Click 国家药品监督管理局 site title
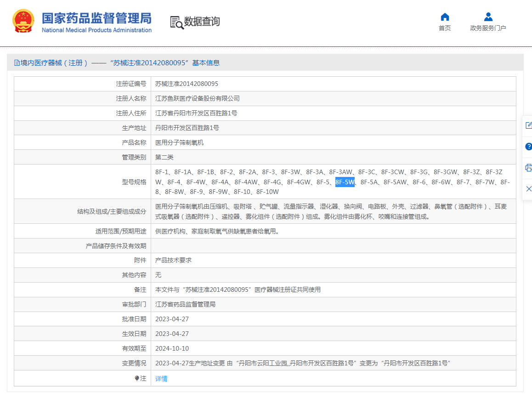532x398 pixels. 96,18
